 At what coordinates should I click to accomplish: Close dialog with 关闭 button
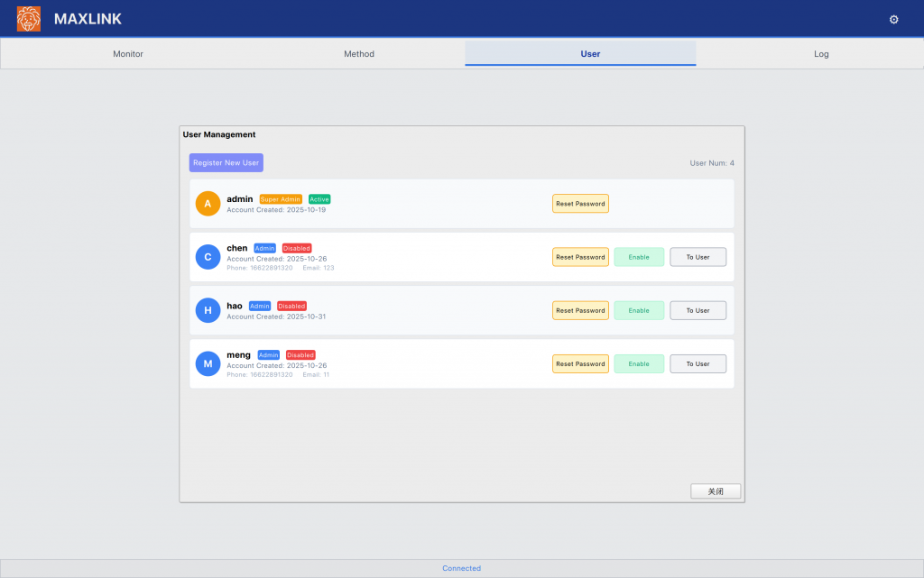pos(716,491)
